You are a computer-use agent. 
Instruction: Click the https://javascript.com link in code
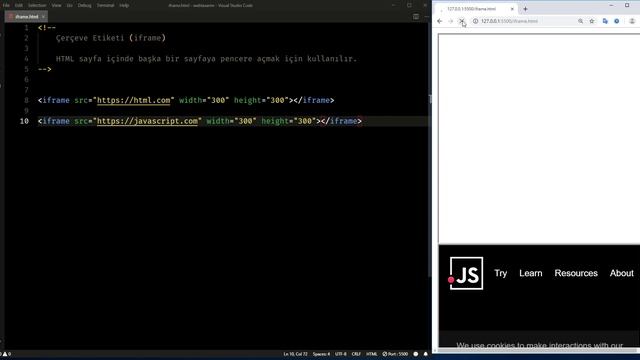click(x=147, y=121)
